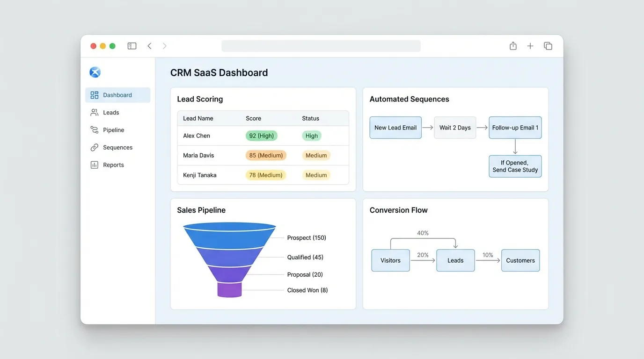Click the Reports bar chart icon
Image resolution: width=644 pixels, height=359 pixels.
pyautogui.click(x=95, y=165)
